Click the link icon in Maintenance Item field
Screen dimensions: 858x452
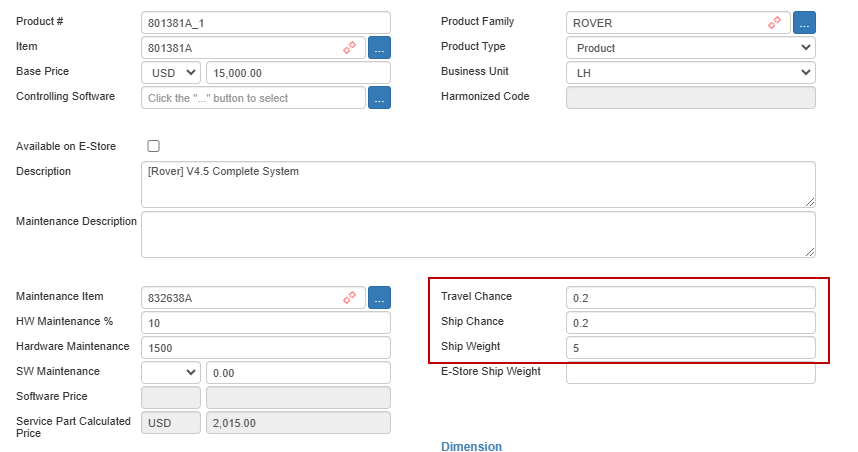click(349, 298)
